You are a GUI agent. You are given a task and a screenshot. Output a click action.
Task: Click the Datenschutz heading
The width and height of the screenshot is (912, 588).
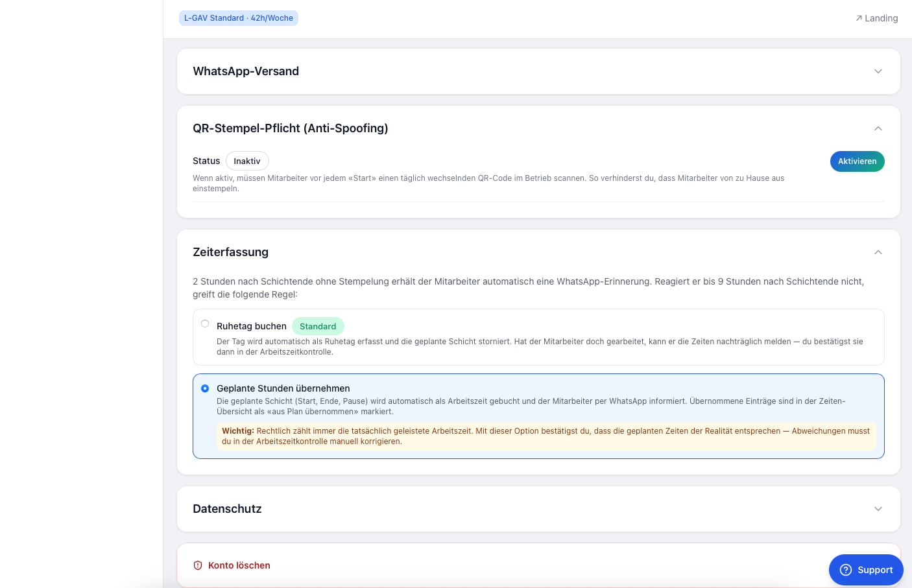227,509
